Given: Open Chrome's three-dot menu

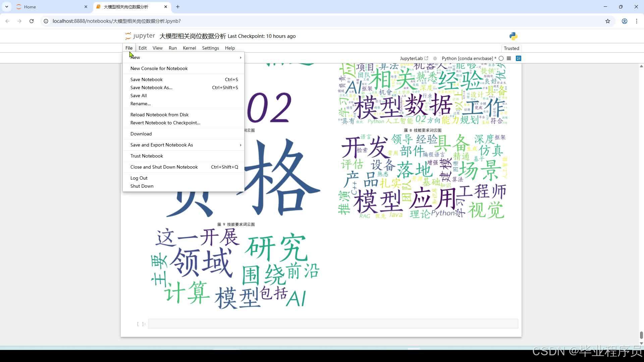Looking at the screenshot, I should [637, 21].
